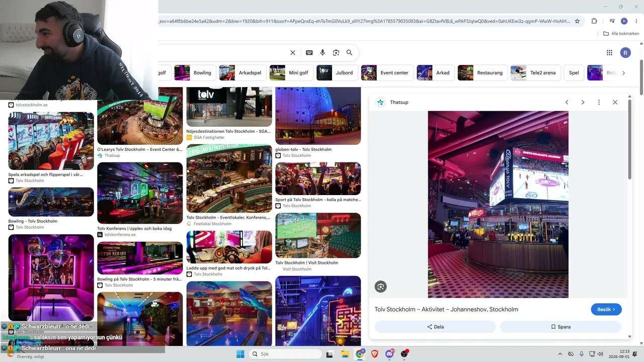Open the Google account avatar on the page
644x362 pixels.
(625, 52)
